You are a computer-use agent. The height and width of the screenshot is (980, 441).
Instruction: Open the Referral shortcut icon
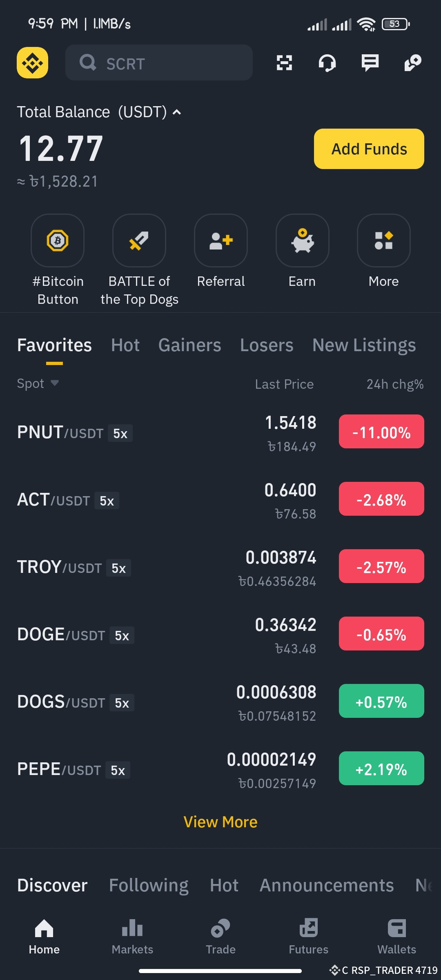221,240
